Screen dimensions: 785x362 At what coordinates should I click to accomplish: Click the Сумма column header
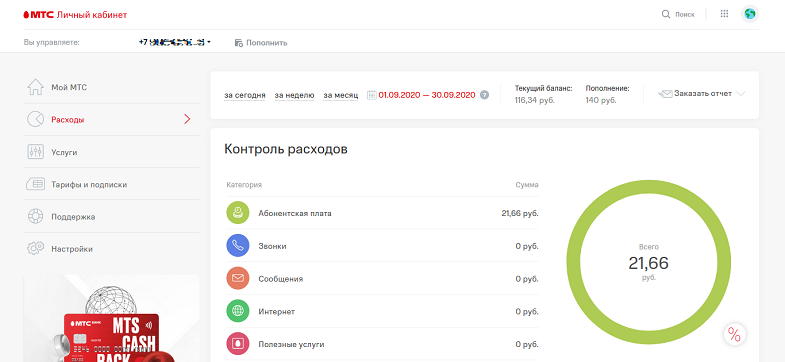pyautogui.click(x=527, y=185)
